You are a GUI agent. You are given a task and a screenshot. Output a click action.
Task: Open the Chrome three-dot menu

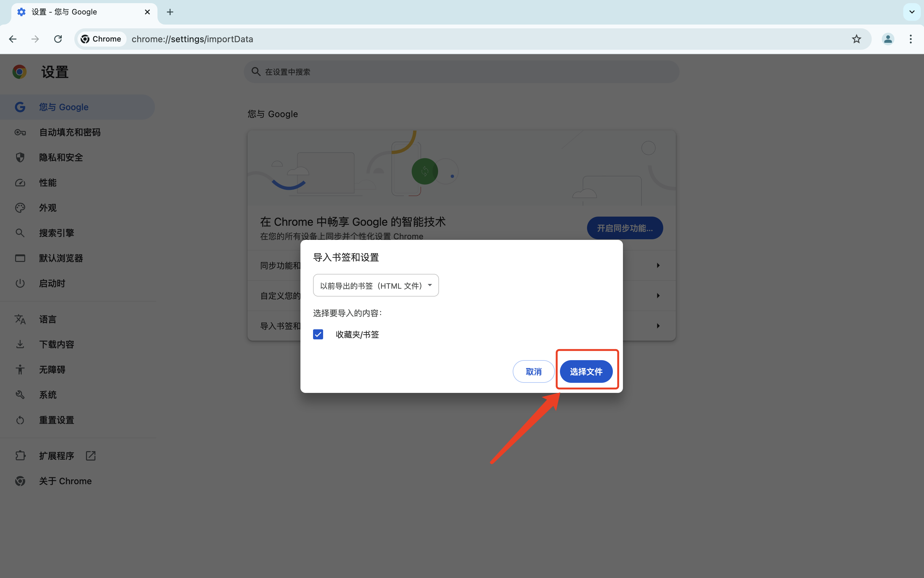pyautogui.click(x=911, y=39)
